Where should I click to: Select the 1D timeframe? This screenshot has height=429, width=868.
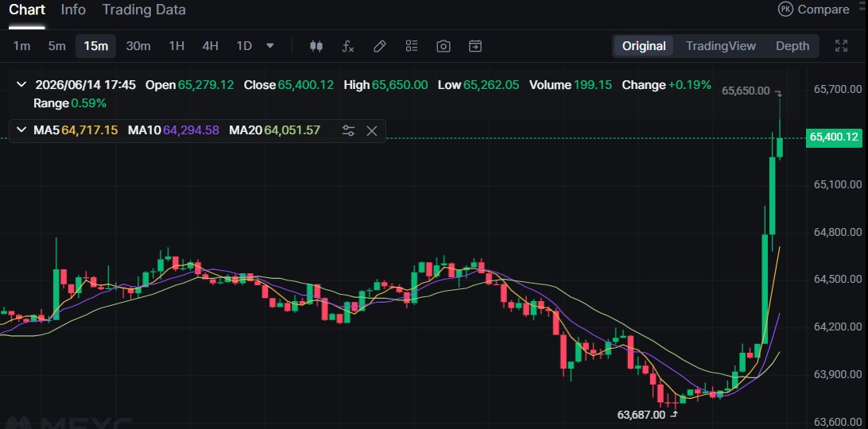click(x=244, y=46)
